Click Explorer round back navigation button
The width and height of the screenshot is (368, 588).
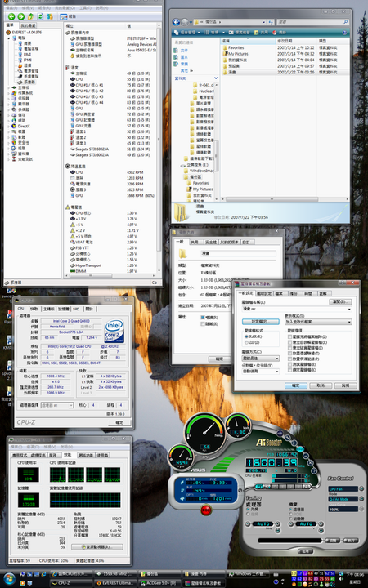(x=176, y=22)
